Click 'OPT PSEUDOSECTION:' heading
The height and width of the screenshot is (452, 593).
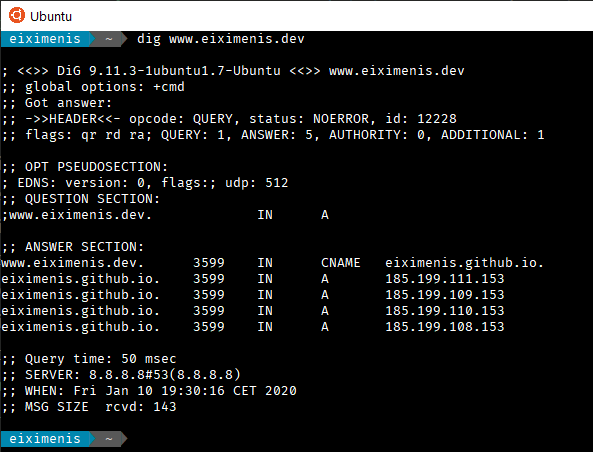point(96,167)
